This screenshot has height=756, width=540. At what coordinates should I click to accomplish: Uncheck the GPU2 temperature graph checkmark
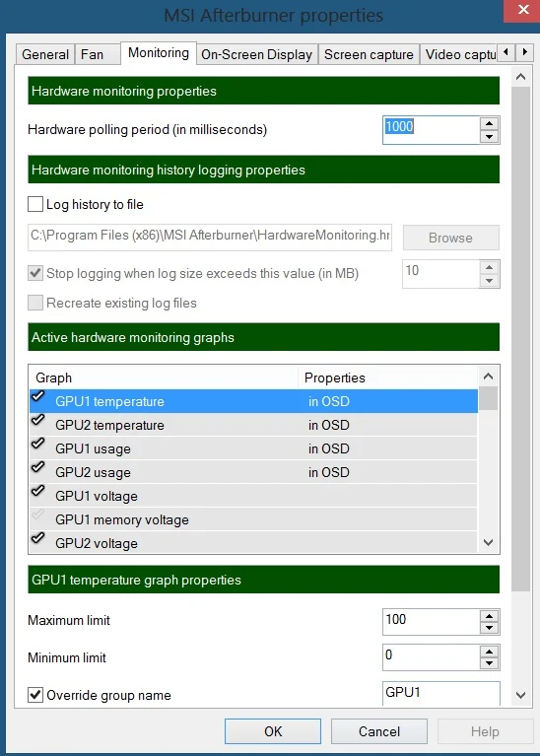[38, 420]
